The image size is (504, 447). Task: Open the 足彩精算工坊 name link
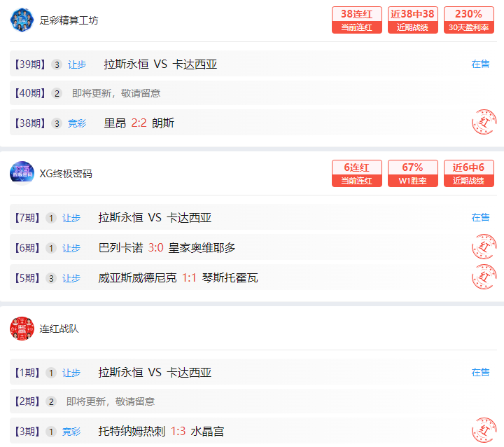pyautogui.click(x=69, y=20)
